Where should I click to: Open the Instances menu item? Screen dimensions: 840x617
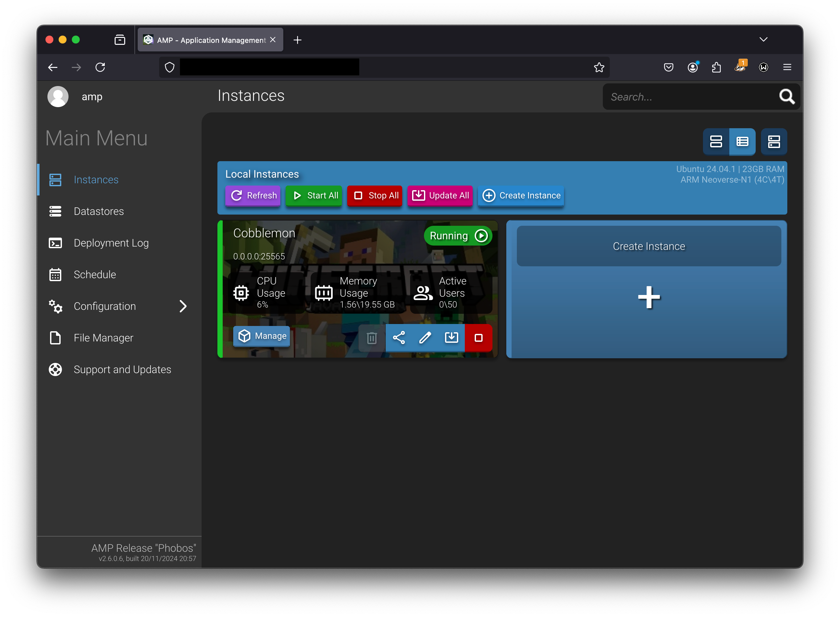tap(120, 180)
